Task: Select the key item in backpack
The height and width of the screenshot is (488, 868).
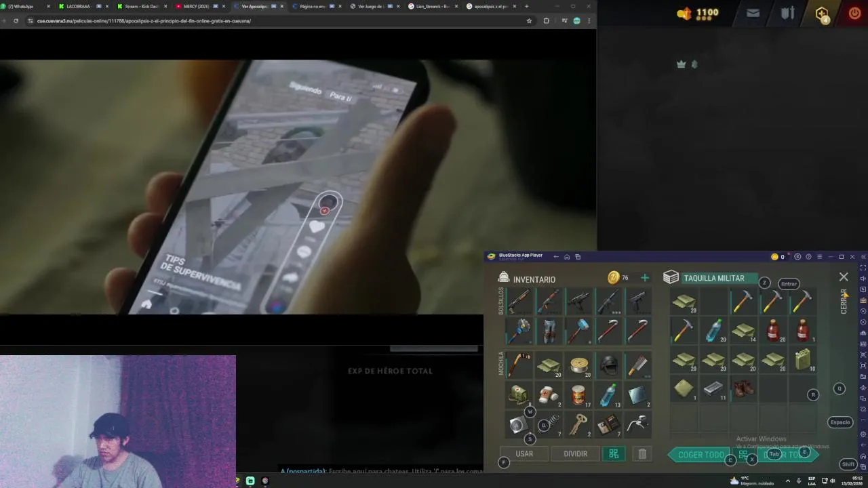Action: 578,425
